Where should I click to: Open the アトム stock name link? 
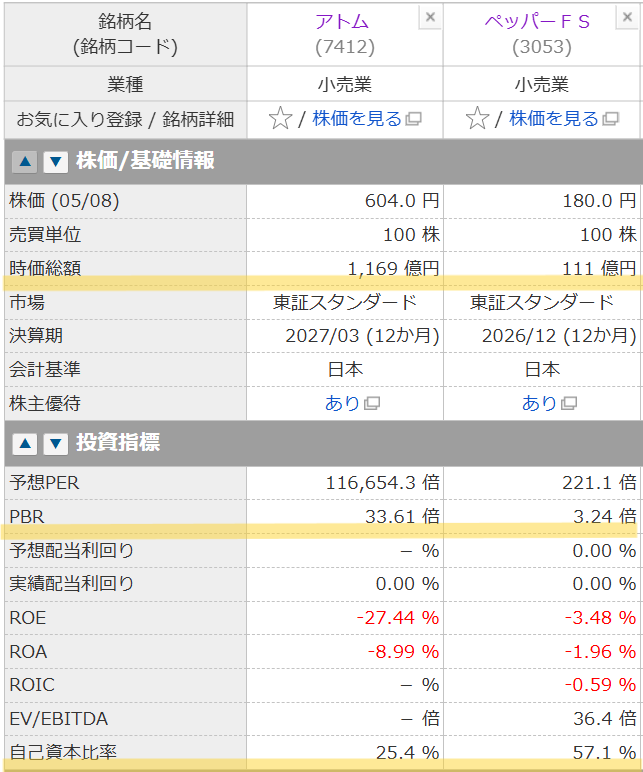coord(342,22)
